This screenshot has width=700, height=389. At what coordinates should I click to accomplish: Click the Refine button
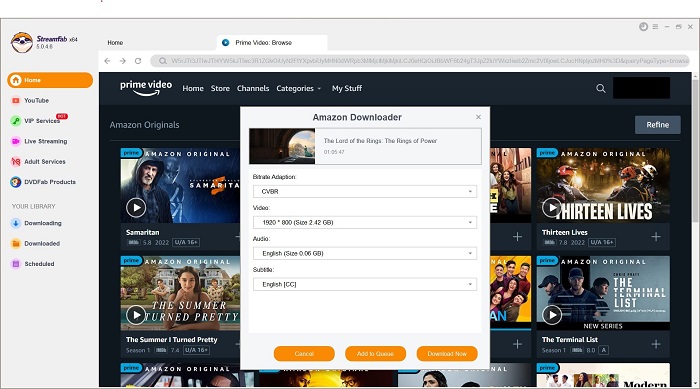(x=658, y=125)
